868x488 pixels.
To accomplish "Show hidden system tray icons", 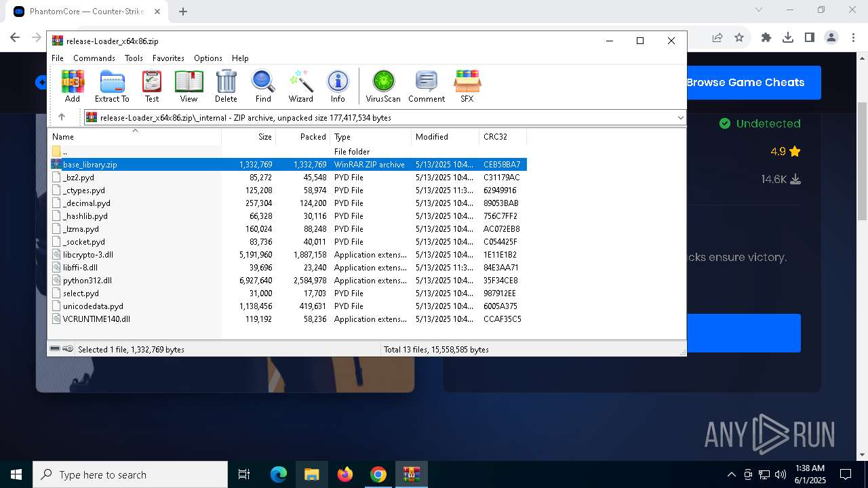I will pyautogui.click(x=731, y=474).
